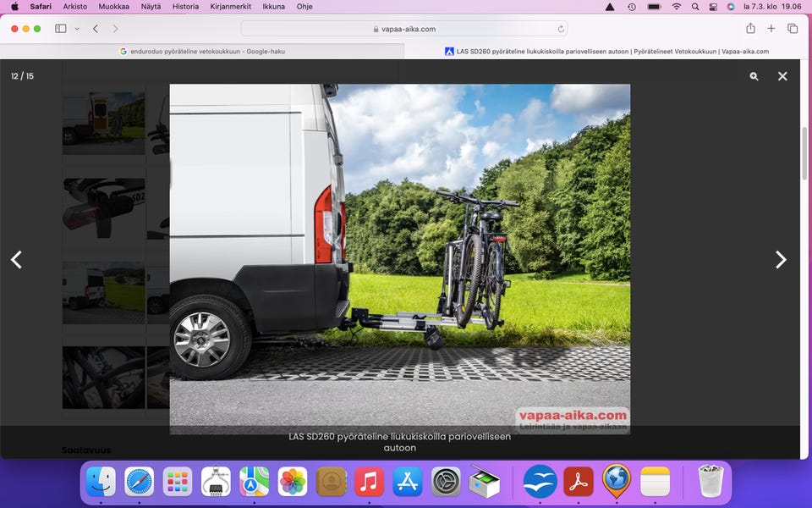Select the white van thumbnail behind overlay
Image resolution: width=812 pixels, height=508 pixels.
pyautogui.click(x=84, y=290)
